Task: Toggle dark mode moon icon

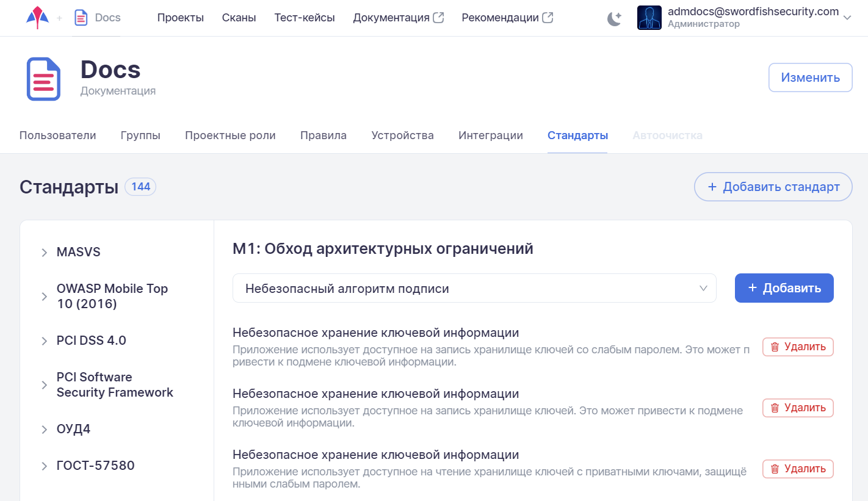Action: [x=614, y=18]
